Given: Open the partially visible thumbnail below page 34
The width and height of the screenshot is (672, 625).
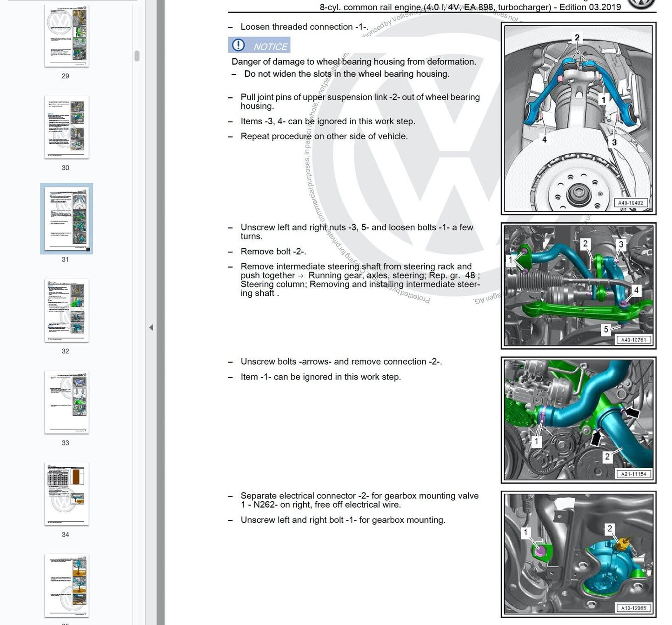Looking at the screenshot, I should [67, 585].
